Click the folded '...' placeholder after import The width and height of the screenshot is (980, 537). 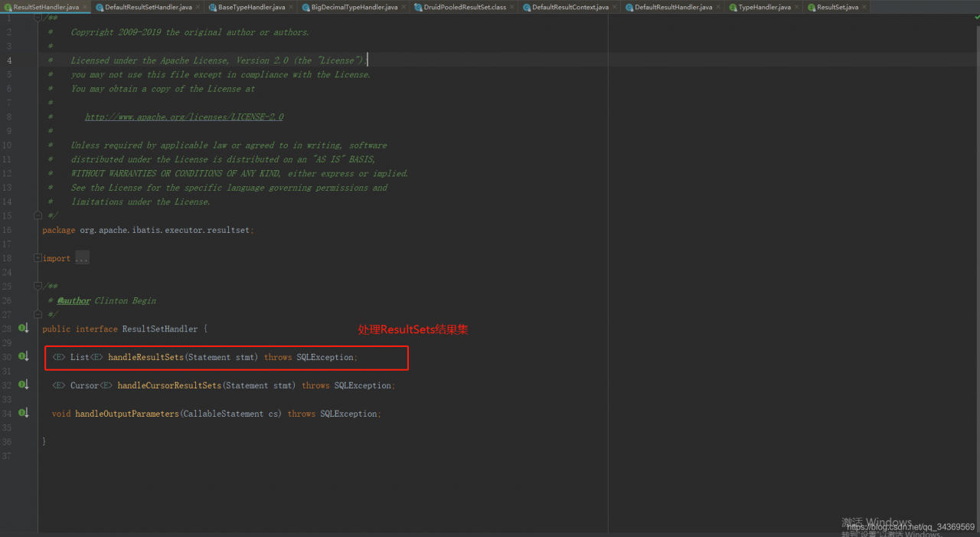pos(82,258)
